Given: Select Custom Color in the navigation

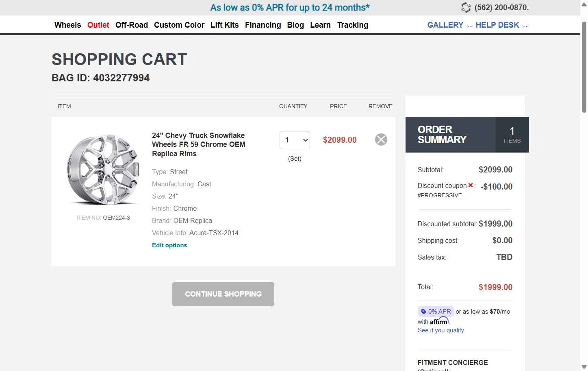Looking at the screenshot, I should point(179,25).
